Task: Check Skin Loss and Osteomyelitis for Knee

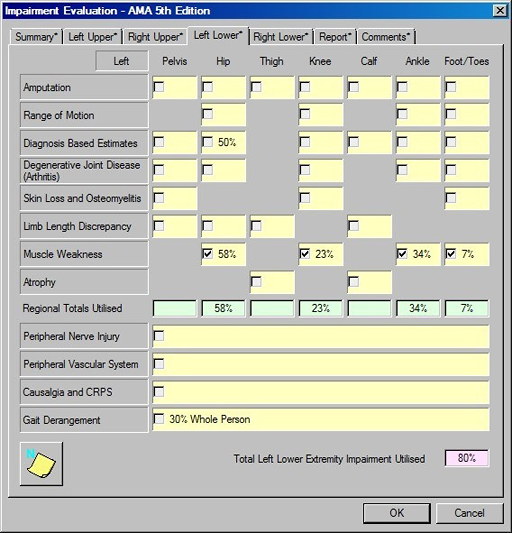Action: [305, 197]
